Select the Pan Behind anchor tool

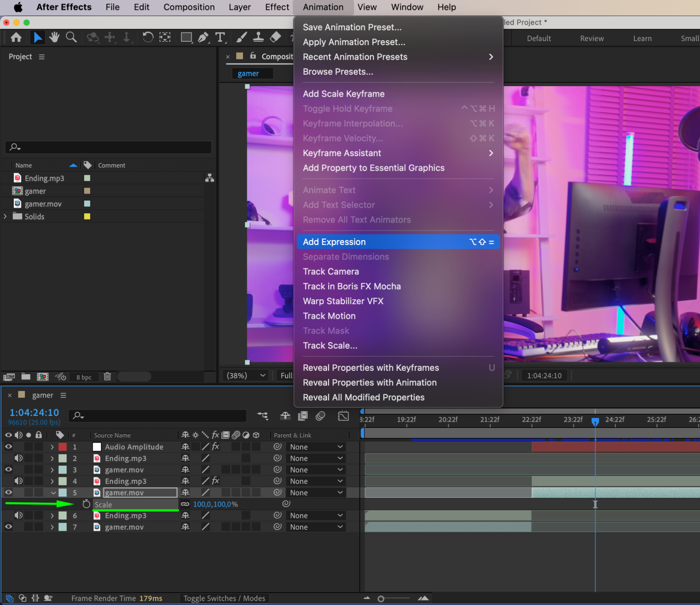(x=165, y=37)
